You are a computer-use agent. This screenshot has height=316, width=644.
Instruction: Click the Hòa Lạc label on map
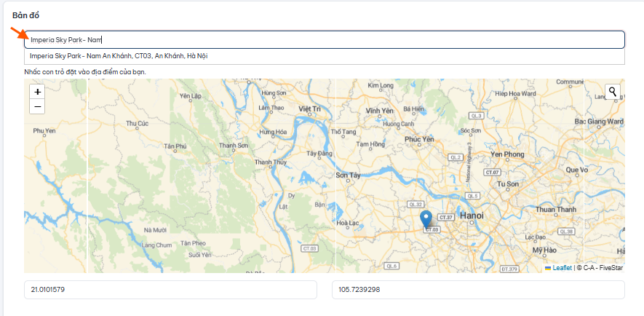347,223
